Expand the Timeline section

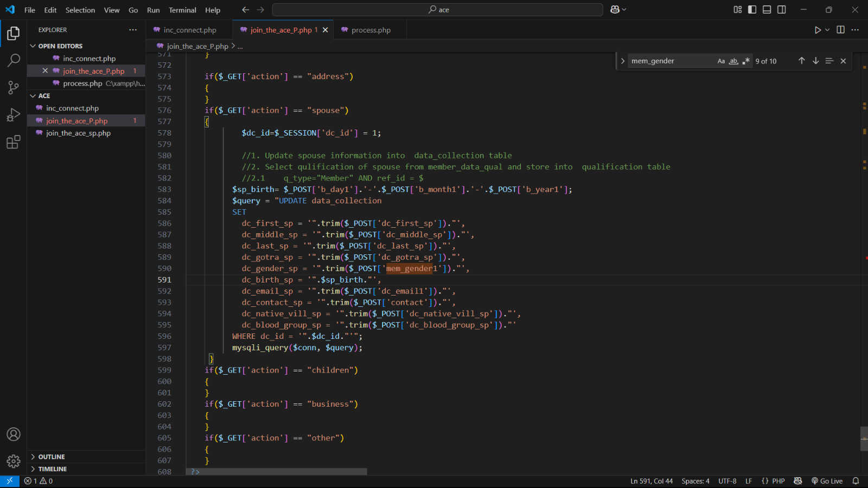click(53, 469)
